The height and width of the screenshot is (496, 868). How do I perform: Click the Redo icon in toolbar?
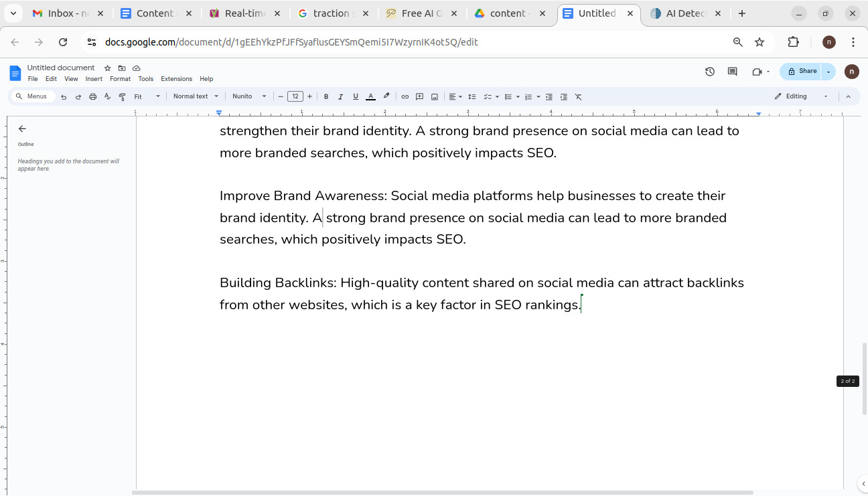78,97
